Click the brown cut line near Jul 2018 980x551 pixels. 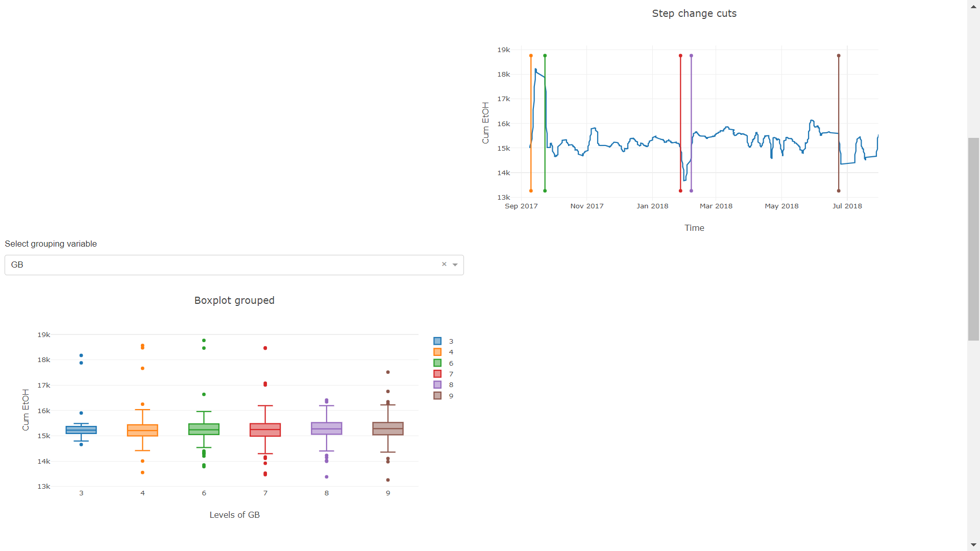pyautogui.click(x=839, y=123)
